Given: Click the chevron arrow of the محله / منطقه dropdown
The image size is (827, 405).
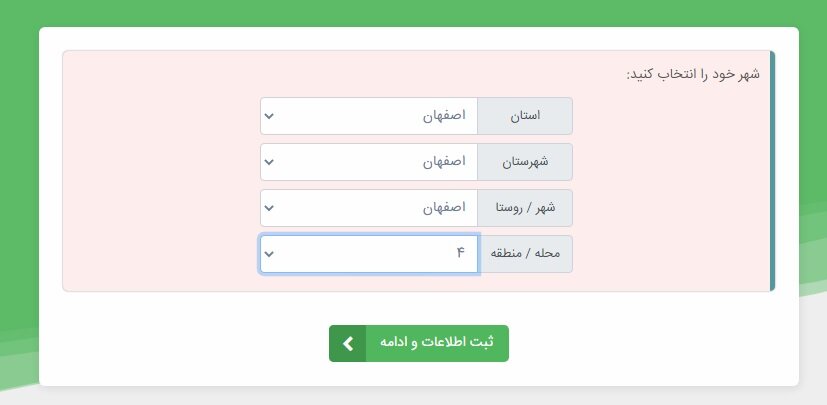Looking at the screenshot, I should (269, 254).
